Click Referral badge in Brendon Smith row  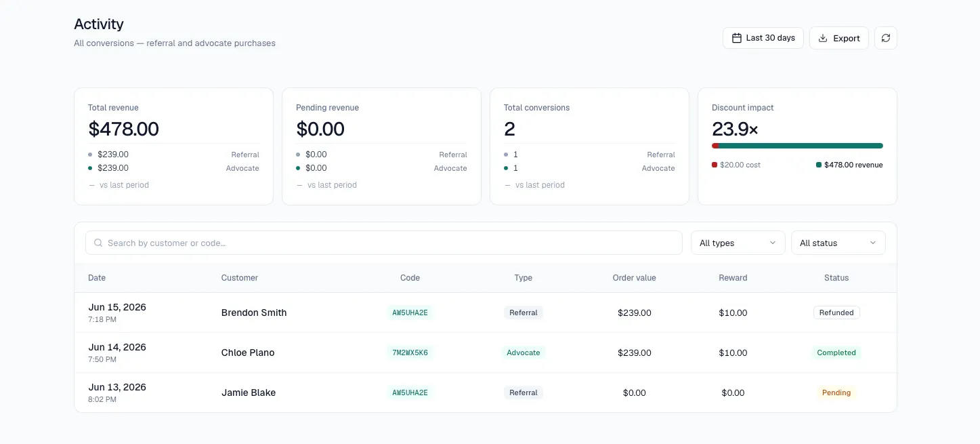pos(524,312)
